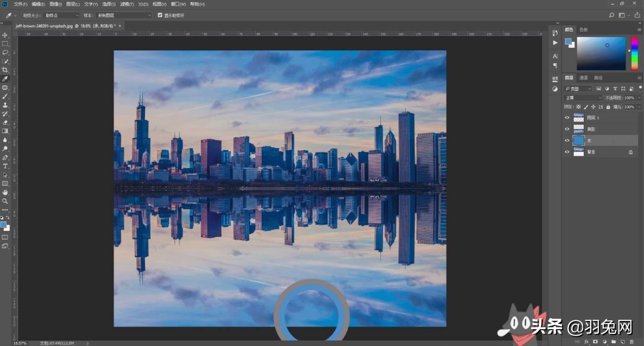Toggle pixel layer filter icon

click(x=599, y=89)
